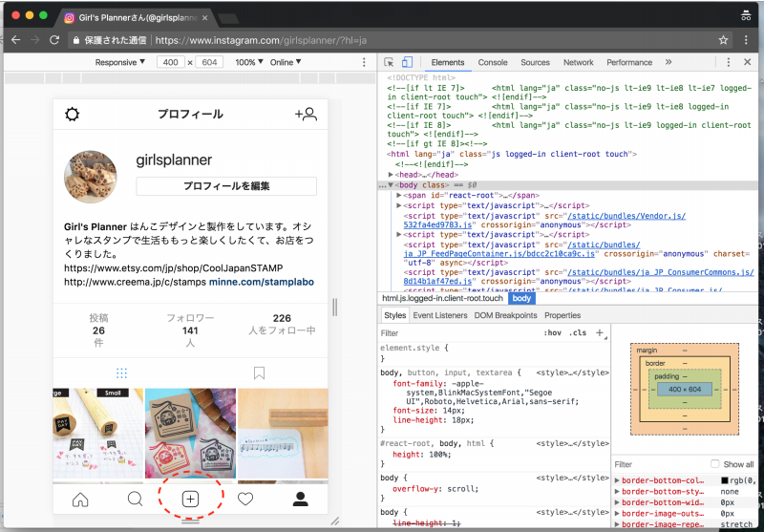Open the girlsplanner profile picture
764x532 pixels.
coord(91,177)
